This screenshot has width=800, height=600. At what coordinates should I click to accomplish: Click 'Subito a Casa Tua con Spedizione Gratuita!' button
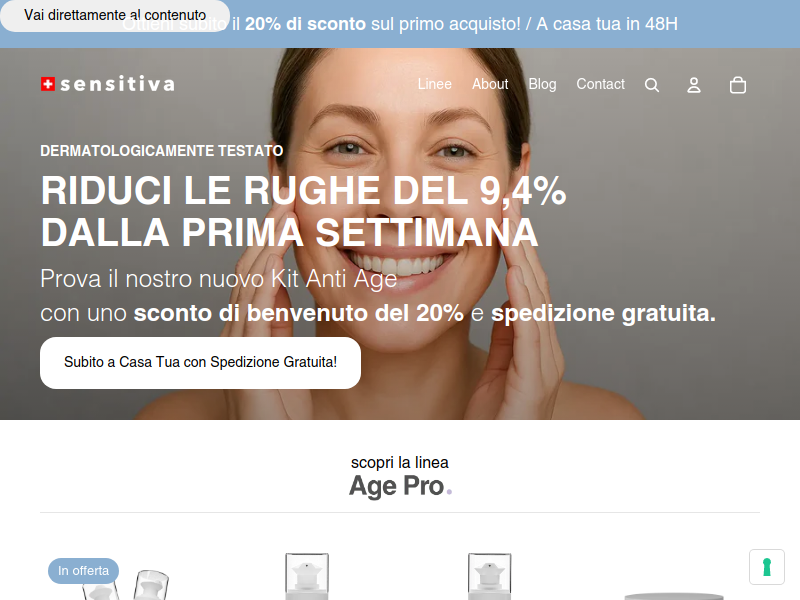201,363
